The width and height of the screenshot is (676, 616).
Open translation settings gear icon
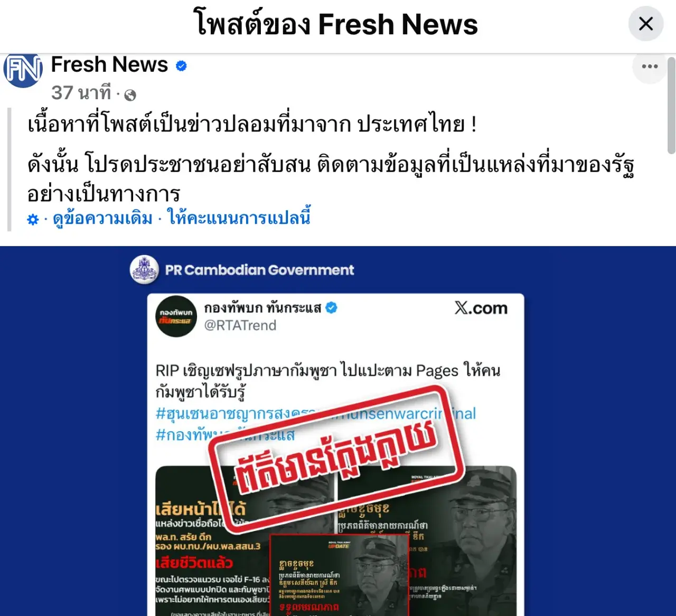tap(33, 219)
